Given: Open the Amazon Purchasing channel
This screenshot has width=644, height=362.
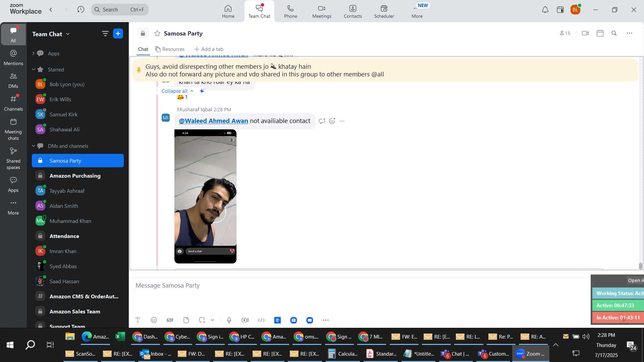Looking at the screenshot, I should coord(78,176).
